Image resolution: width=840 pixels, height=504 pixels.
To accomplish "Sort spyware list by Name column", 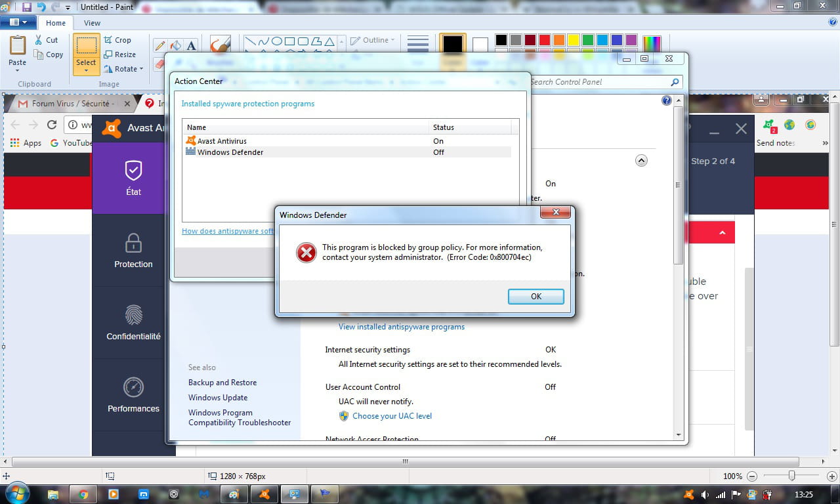I will click(306, 127).
